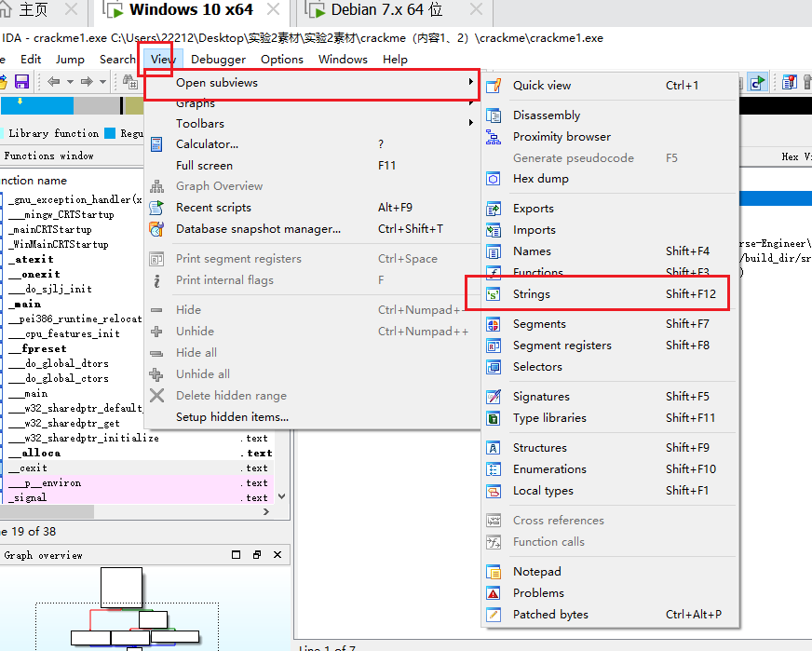Click the Hex dump icon
The image size is (812, 651).
pos(494,179)
